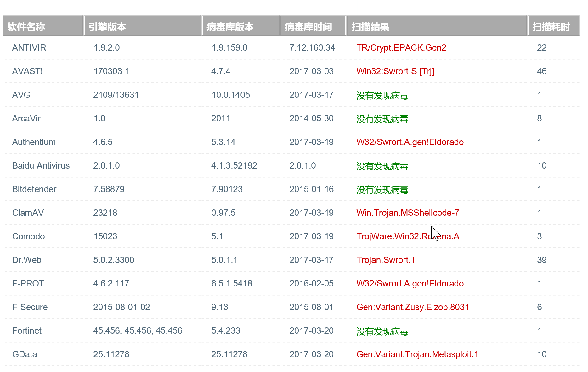
Task: Click the 引擎版本 column header
Action: pos(142,26)
